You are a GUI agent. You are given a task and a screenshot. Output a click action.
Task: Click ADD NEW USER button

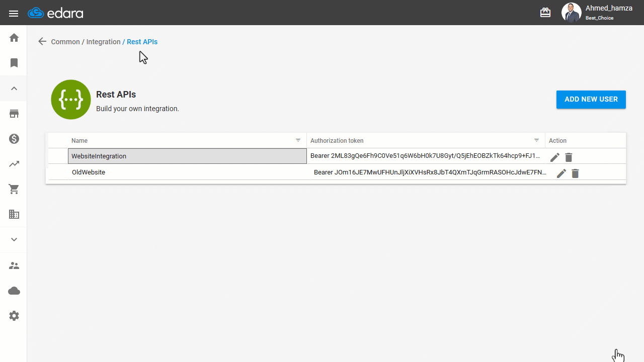(591, 100)
